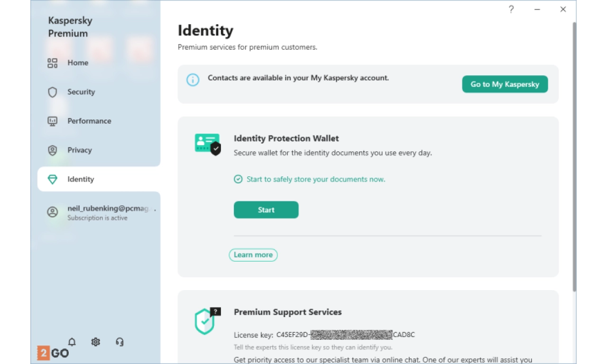Click the vertical scrollbar on the right
The width and height of the screenshot is (607, 364).
574,156
